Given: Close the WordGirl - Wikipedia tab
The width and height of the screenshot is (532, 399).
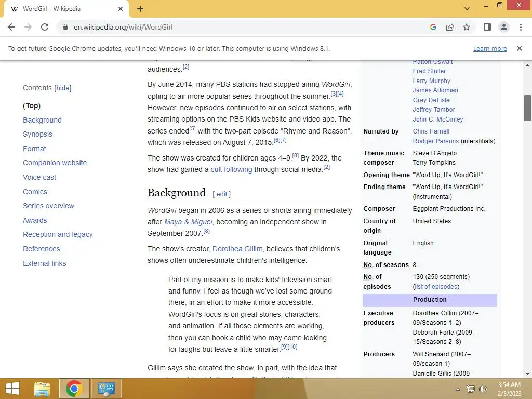Looking at the screenshot, I should [121, 9].
